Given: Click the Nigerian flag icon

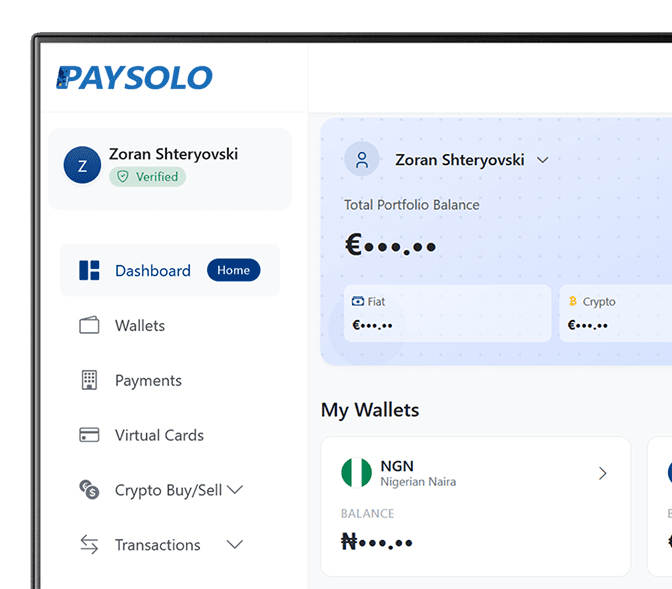Looking at the screenshot, I should 356,473.
